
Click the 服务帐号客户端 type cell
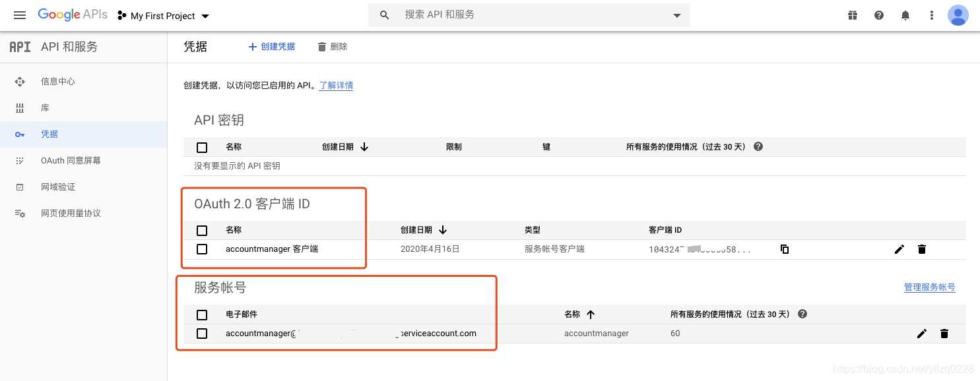click(554, 249)
